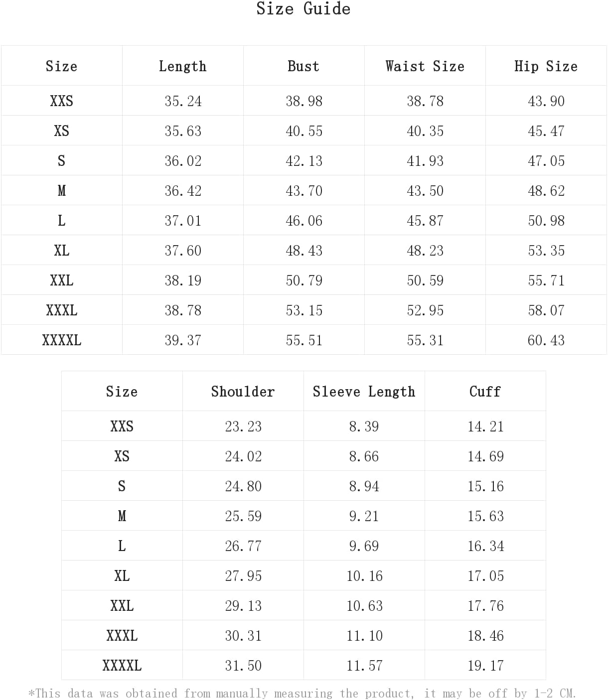
Task: Click the XXXXL row label in the bottom table
Action: (122, 666)
